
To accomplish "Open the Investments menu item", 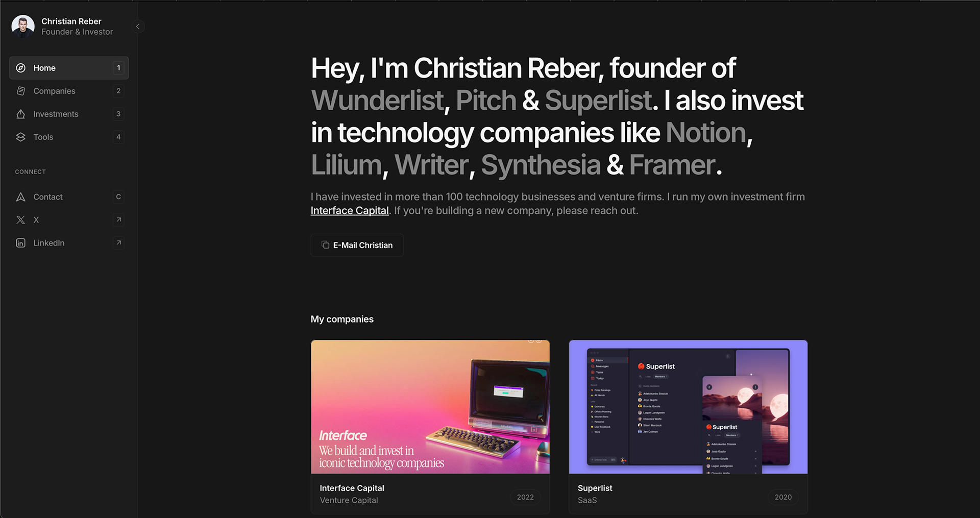I will (69, 114).
